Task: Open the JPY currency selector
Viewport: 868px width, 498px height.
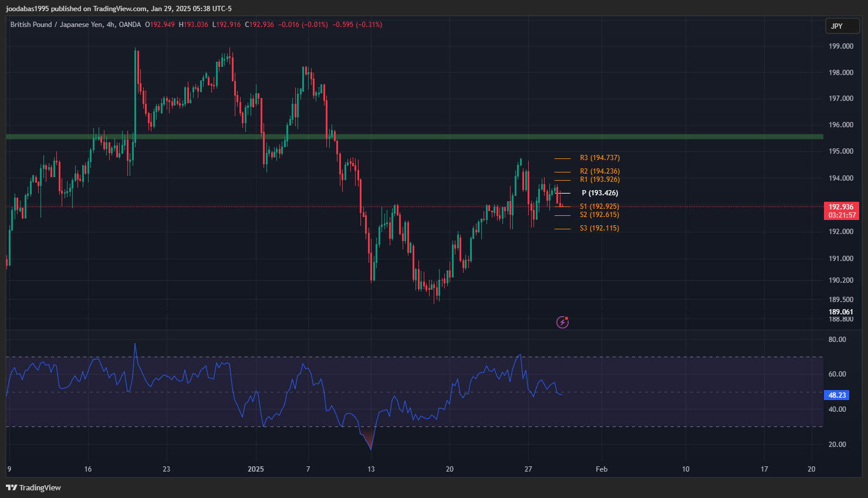Action: pyautogui.click(x=842, y=26)
